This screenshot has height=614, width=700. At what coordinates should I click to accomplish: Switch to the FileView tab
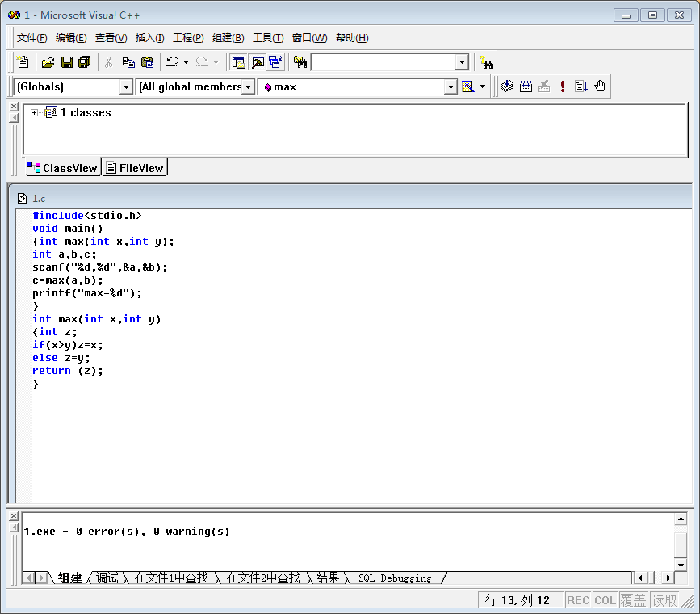tap(135, 168)
